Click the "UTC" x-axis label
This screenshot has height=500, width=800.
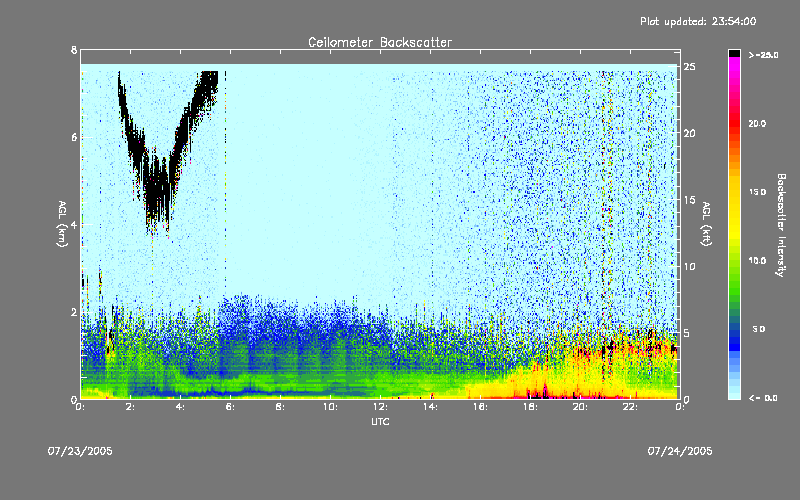coord(380,421)
